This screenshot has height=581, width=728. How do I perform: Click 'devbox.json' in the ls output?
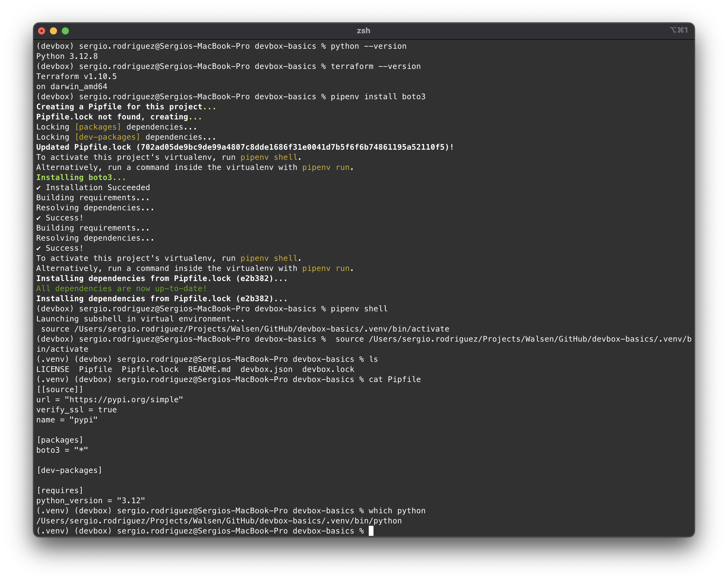[266, 370]
